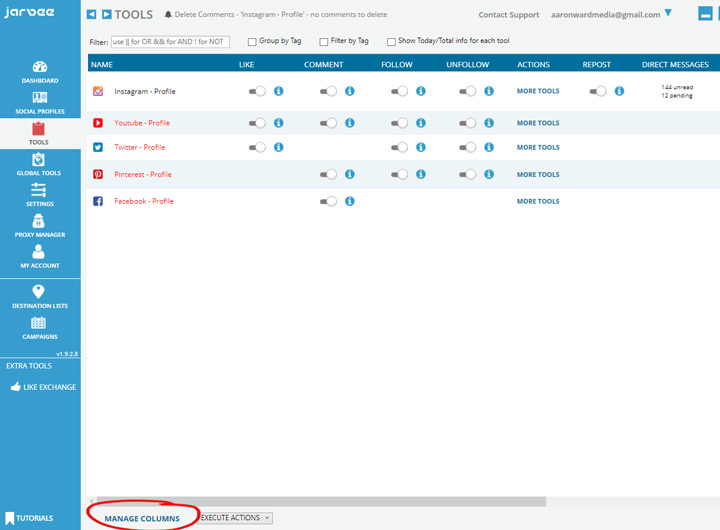The image size is (720, 530).
Task: Open Destination Lists
Action: [39, 297]
